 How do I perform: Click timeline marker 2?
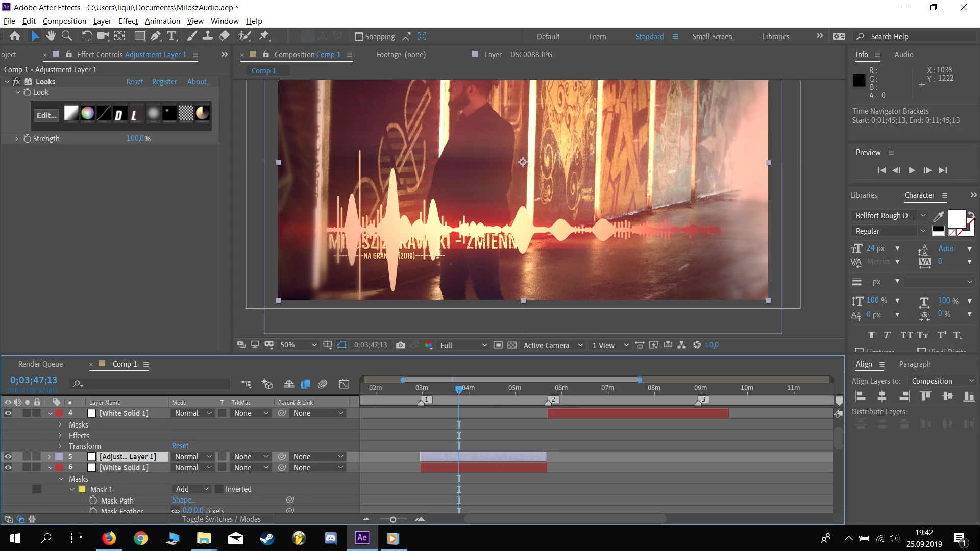pyautogui.click(x=553, y=400)
